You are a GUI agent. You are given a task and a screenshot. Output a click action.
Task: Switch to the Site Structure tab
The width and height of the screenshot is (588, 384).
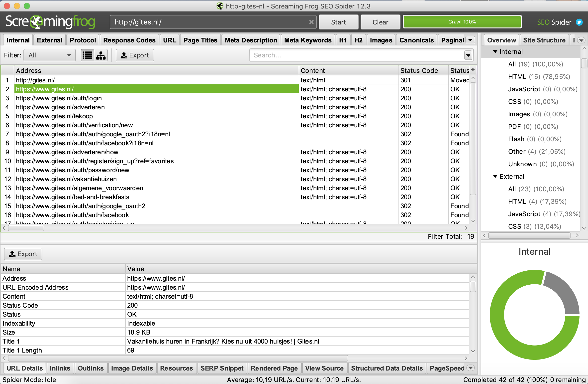click(544, 40)
